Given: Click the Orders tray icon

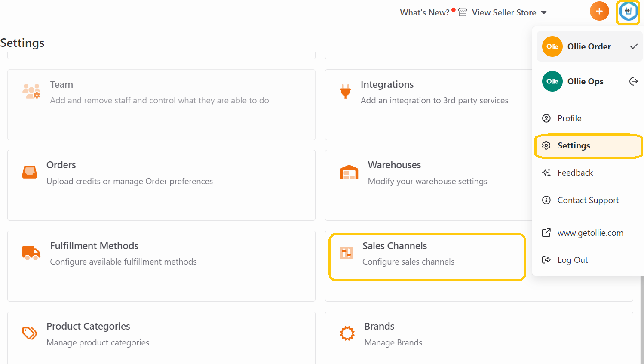Looking at the screenshot, I should point(30,172).
